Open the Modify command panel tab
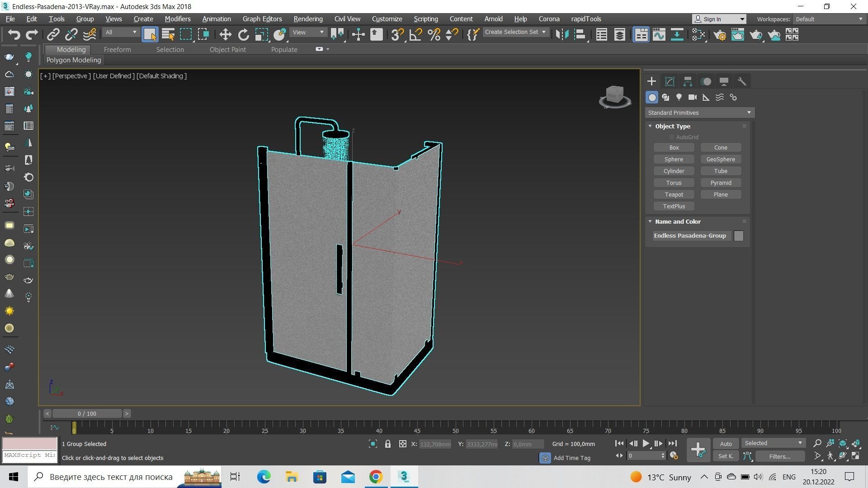Screen dimensions: 868x488 click(670, 81)
